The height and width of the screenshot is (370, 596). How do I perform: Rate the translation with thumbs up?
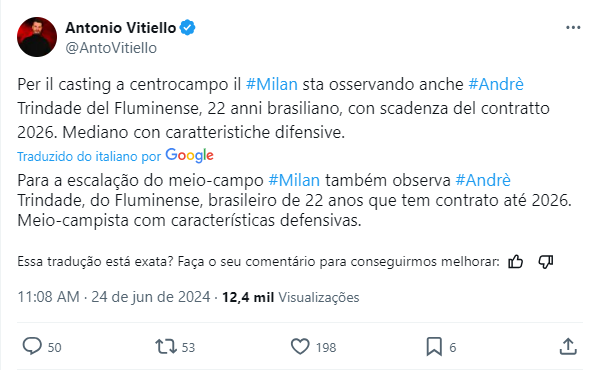[x=515, y=262]
